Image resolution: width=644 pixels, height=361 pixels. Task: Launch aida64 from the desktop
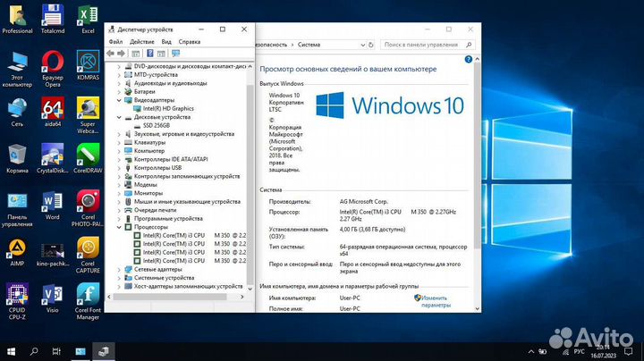tap(53, 112)
